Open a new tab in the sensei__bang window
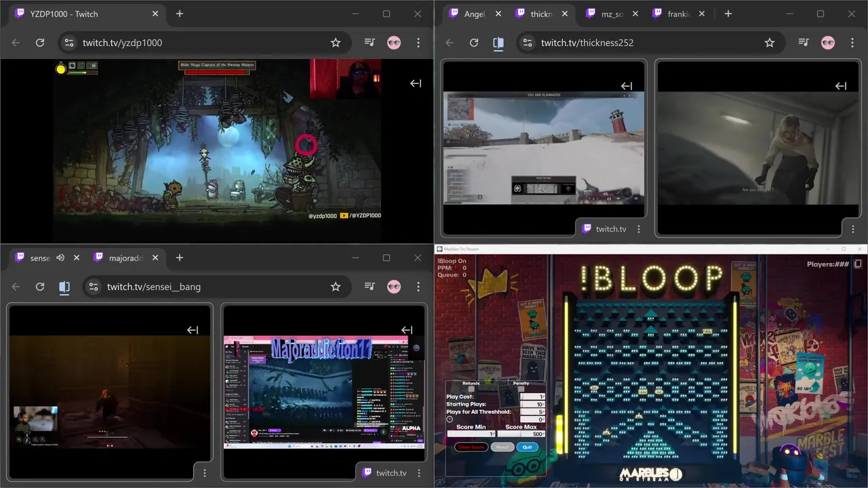Viewport: 868px width, 488px height. 180,258
